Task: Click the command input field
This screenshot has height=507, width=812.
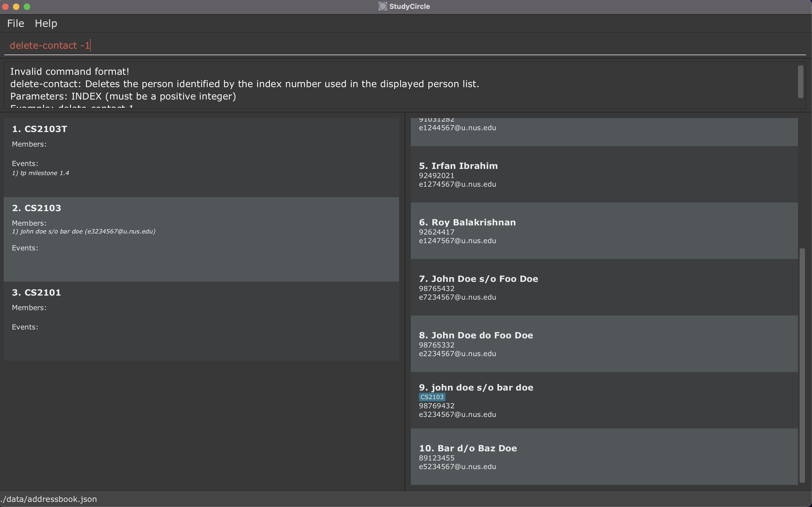Action: coord(403,45)
